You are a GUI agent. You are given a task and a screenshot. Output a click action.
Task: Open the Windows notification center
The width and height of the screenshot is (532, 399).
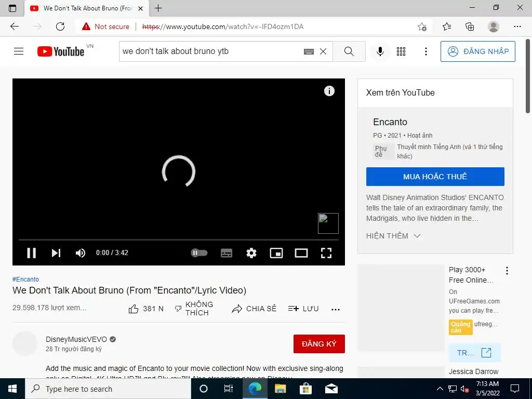pyautogui.click(x=515, y=389)
